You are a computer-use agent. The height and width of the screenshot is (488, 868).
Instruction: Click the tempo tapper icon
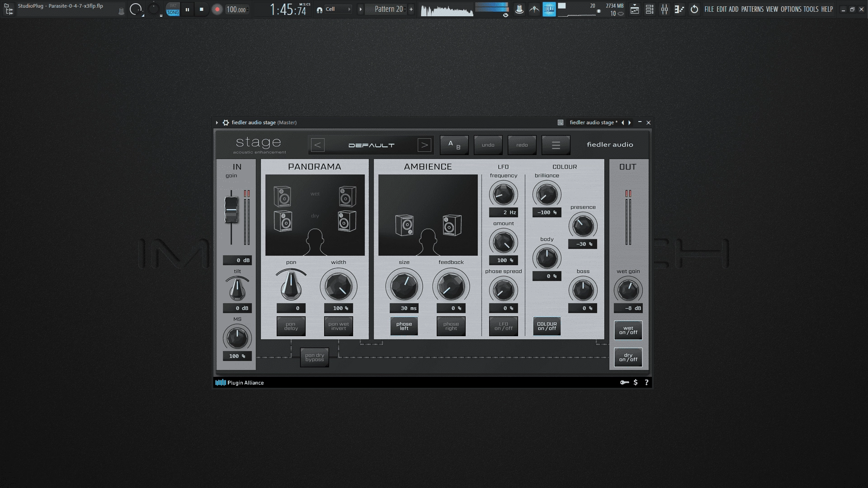[x=534, y=9]
